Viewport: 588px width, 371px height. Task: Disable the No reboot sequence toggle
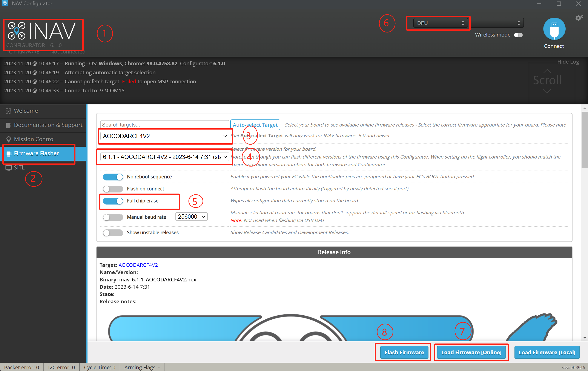tap(113, 177)
